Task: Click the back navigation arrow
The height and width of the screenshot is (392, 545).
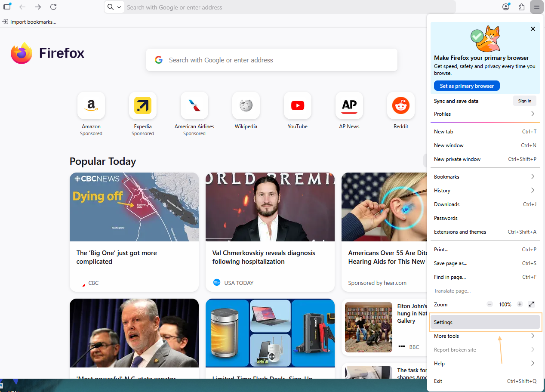Action: (x=22, y=7)
